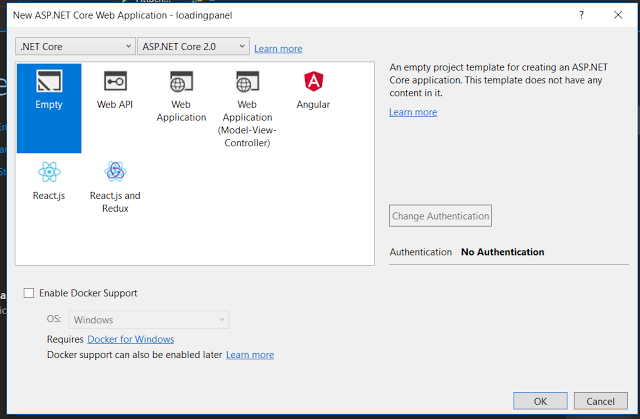640x419 pixels.
Task: Expand the ASP.NET Core 2.0 version dropdown
Action: click(193, 47)
